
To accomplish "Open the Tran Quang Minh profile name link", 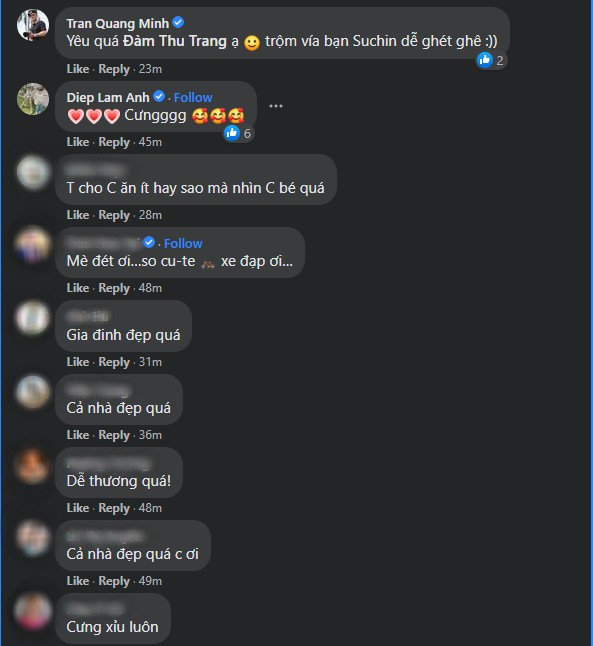I will [x=118, y=23].
